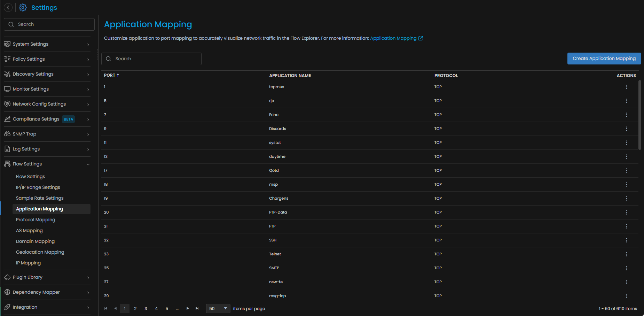Click the Monitor Settings screen icon
644x316 pixels.
click(7, 89)
